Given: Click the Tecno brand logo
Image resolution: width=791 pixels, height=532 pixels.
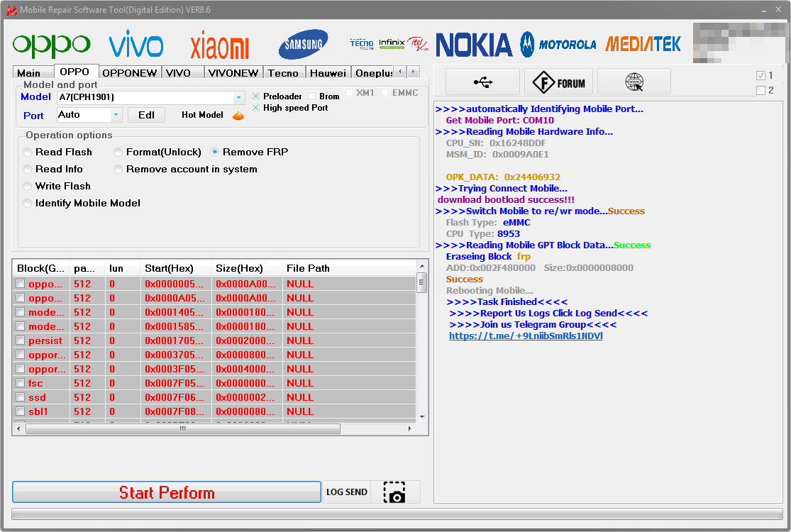Looking at the screenshot, I should tap(362, 44).
